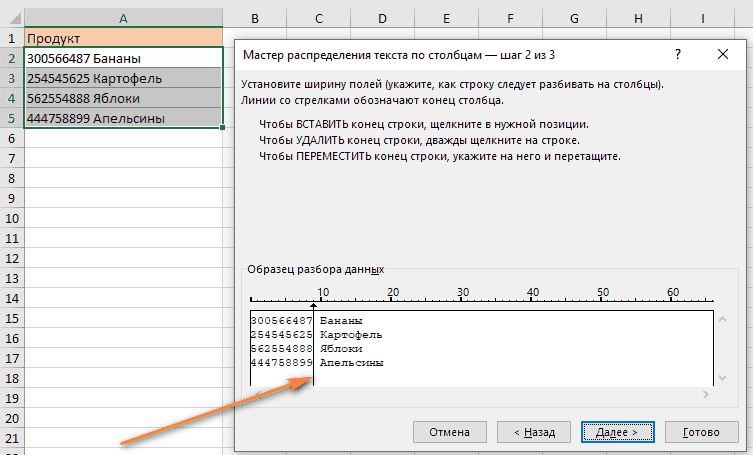Select the row 10 header
Viewport: 753px width, 455px height.
coord(11,218)
